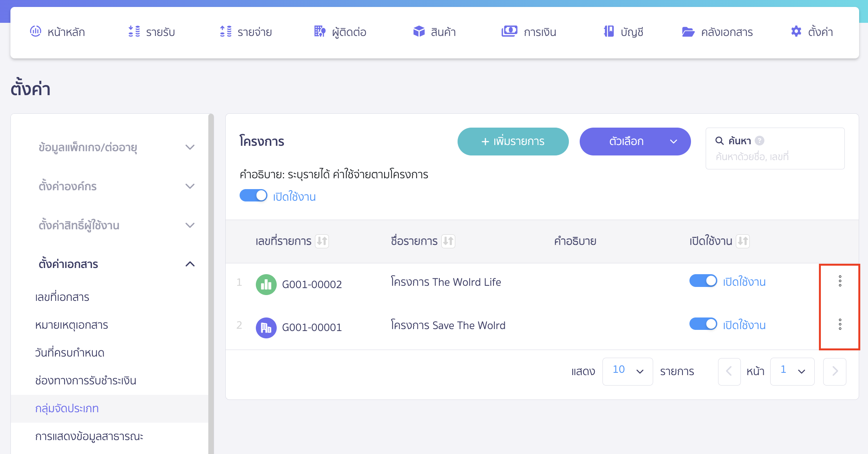This screenshot has height=454, width=868.
Task: Click the three-dot menu for G001-00002
Action: point(840,281)
